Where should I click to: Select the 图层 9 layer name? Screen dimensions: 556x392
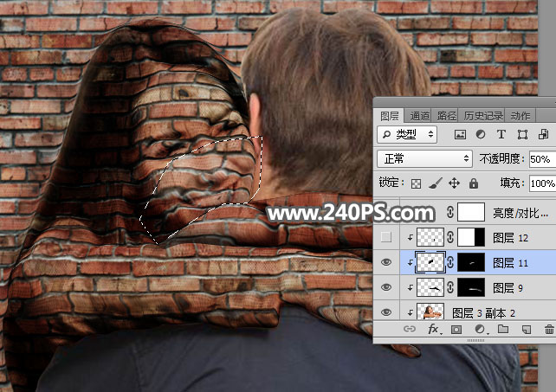(508, 288)
